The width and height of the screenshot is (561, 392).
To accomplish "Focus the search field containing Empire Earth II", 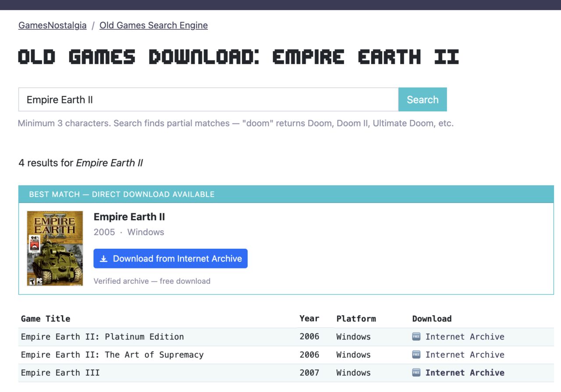I will [x=208, y=99].
